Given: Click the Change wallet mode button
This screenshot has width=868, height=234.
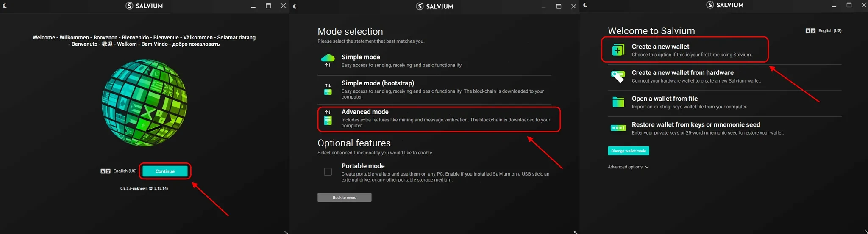Looking at the screenshot, I should [628, 151].
